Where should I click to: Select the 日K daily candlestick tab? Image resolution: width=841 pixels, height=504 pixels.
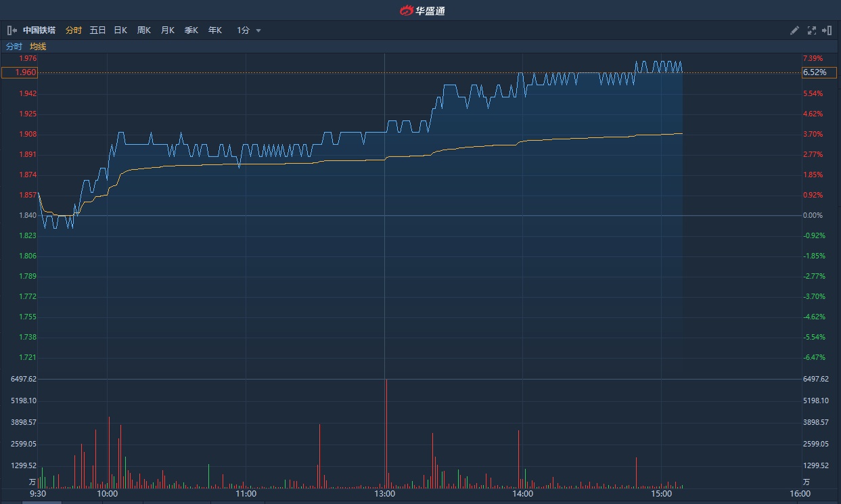tap(120, 30)
